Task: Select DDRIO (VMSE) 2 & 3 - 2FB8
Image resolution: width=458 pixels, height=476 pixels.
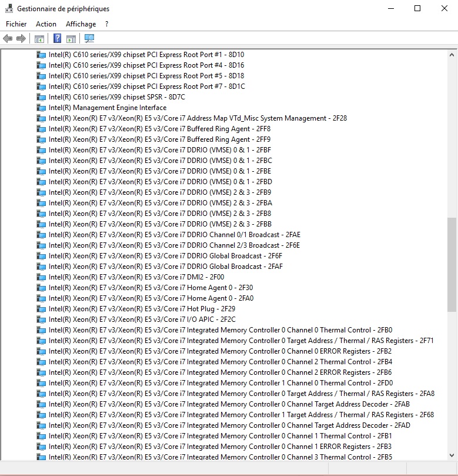Action: coord(160,214)
